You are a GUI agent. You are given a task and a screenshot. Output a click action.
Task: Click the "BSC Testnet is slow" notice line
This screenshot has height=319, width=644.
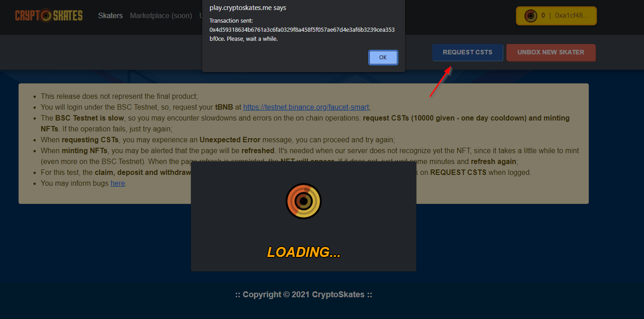coord(305,123)
